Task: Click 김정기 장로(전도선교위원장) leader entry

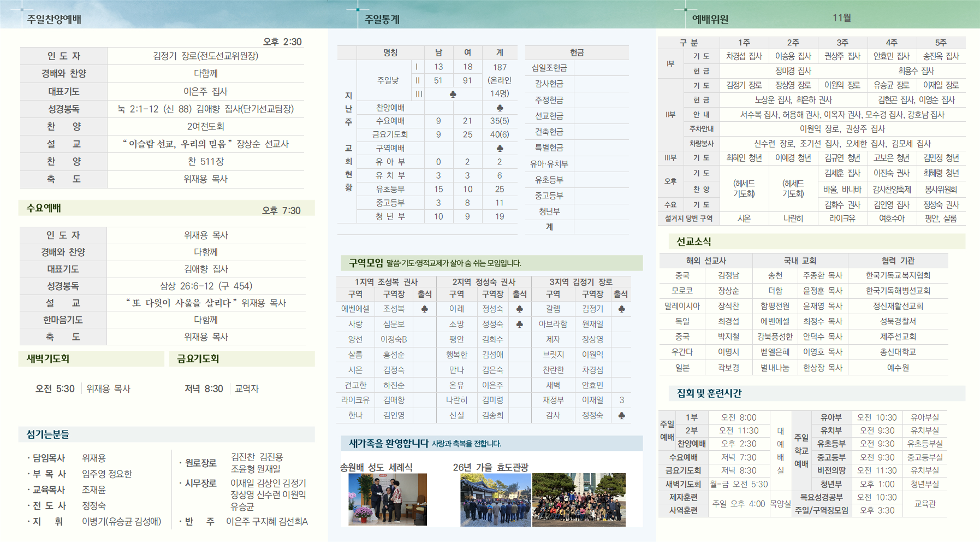Action: (x=206, y=56)
